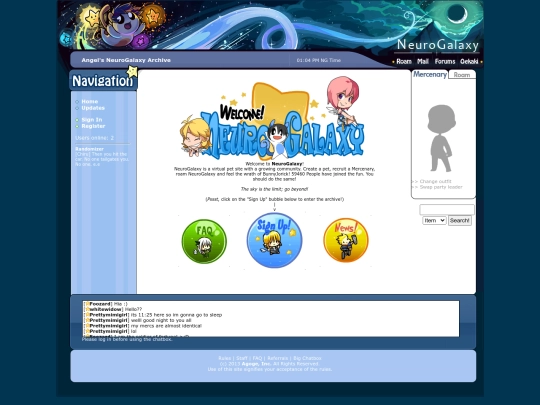This screenshot has width=540, height=405.
Task: Open Updates in Navigation
Action: 93,108
